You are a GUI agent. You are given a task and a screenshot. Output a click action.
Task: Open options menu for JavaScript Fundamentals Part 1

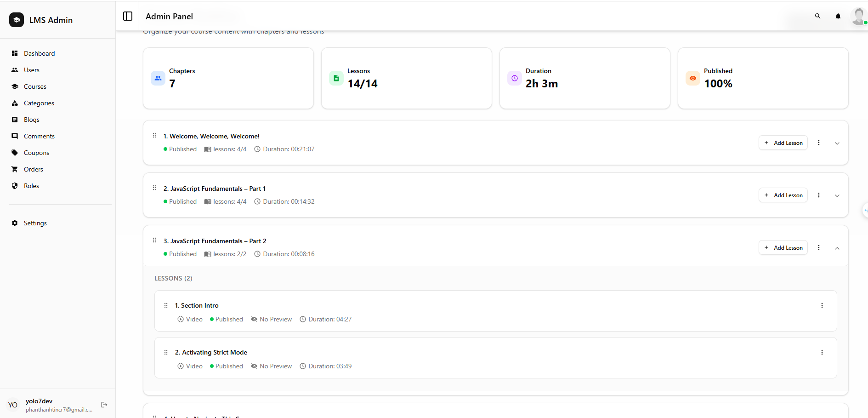point(818,195)
